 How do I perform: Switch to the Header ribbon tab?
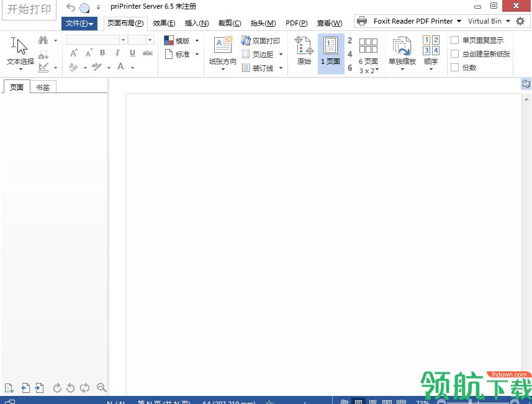263,23
